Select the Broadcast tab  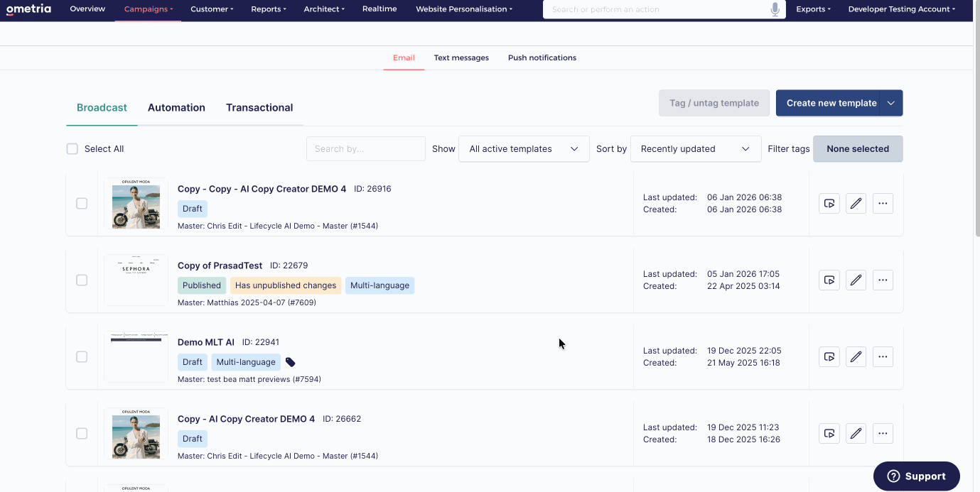pos(102,108)
